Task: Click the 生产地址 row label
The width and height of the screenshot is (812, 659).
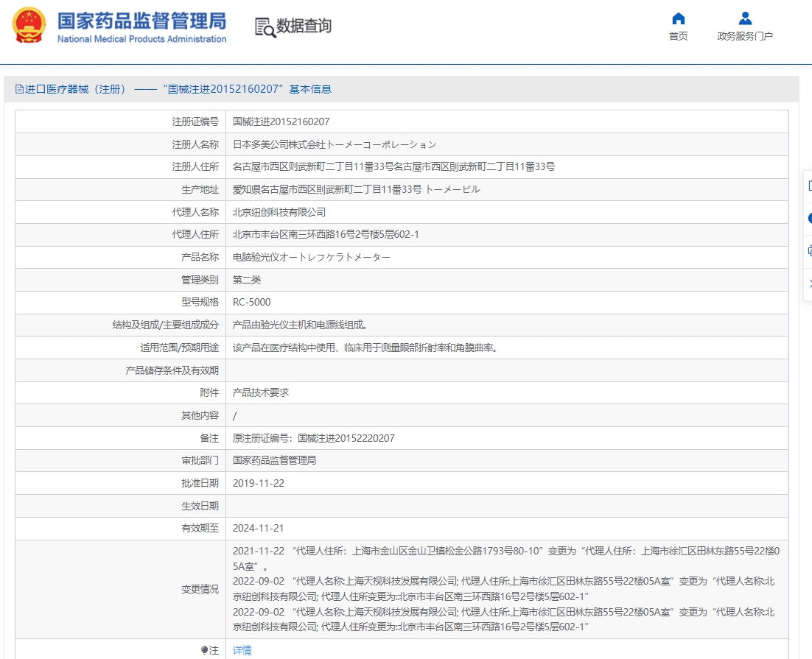Action: pyautogui.click(x=200, y=189)
